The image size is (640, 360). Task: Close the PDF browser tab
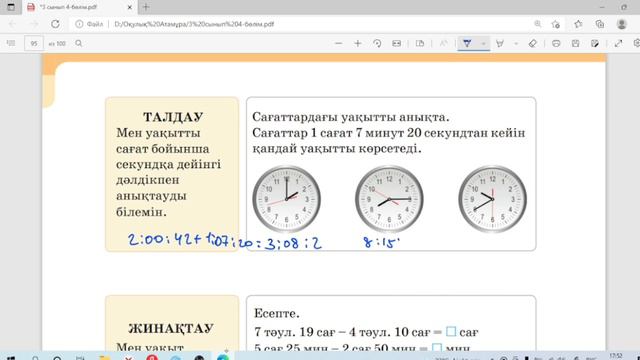click(130, 7)
